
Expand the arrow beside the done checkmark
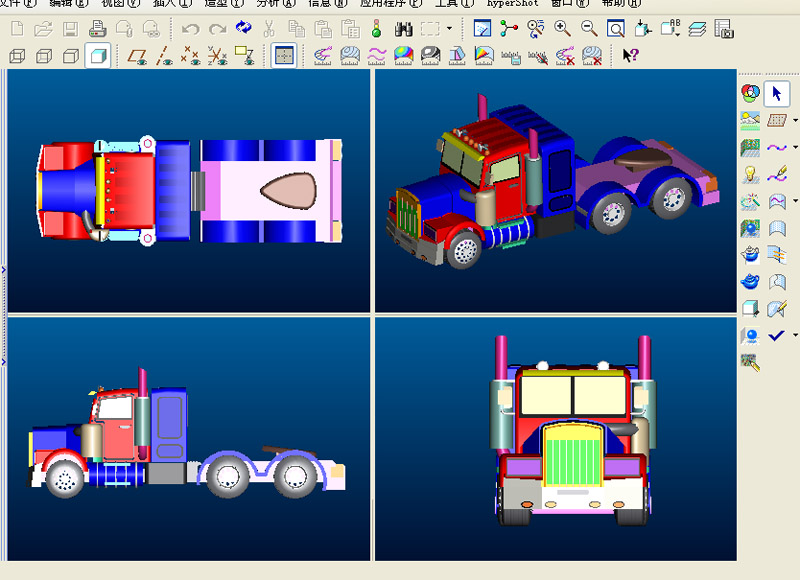pyautogui.click(x=795, y=335)
